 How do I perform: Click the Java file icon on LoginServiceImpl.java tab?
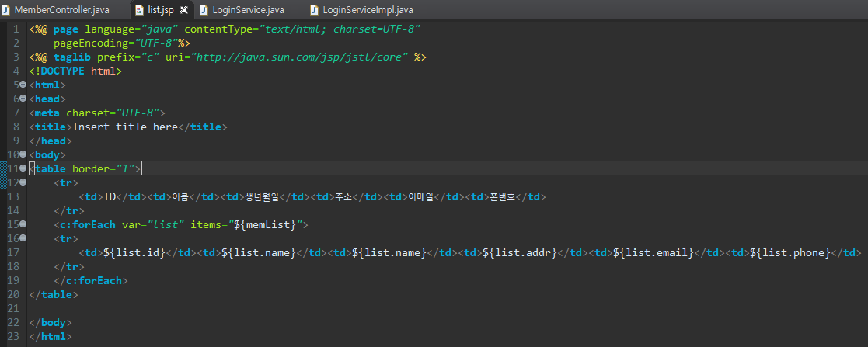314,10
